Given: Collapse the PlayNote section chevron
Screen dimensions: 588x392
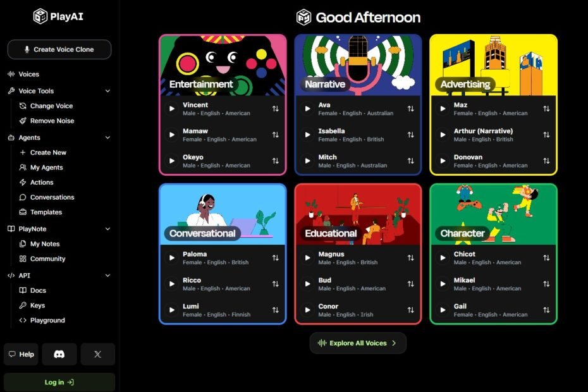Looking at the screenshot, I should [x=107, y=229].
